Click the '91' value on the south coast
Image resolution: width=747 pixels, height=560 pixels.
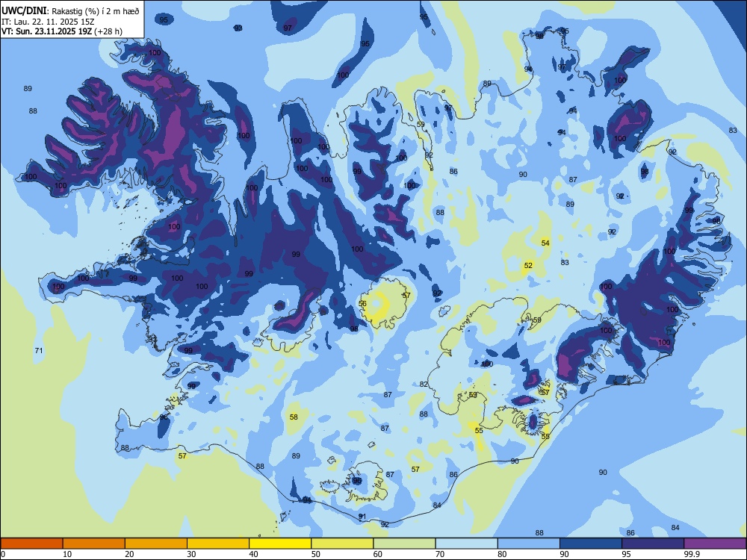click(362, 516)
